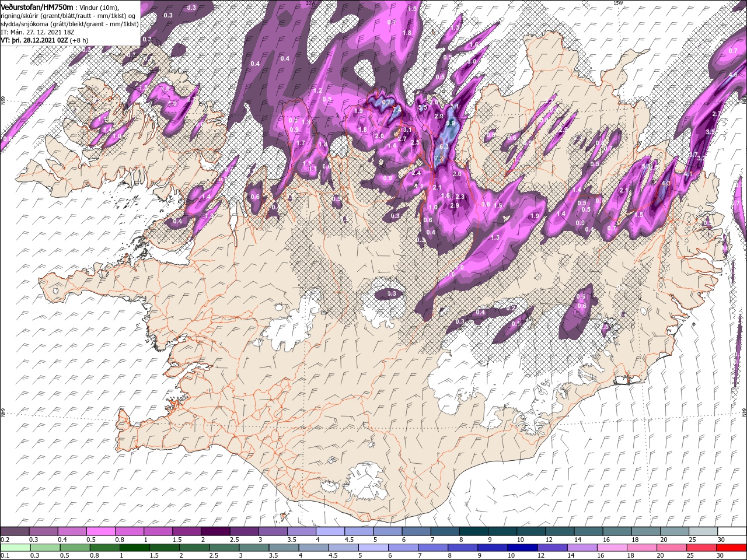Click the '0.1' label in lower legend

pyautogui.click(x=5, y=555)
